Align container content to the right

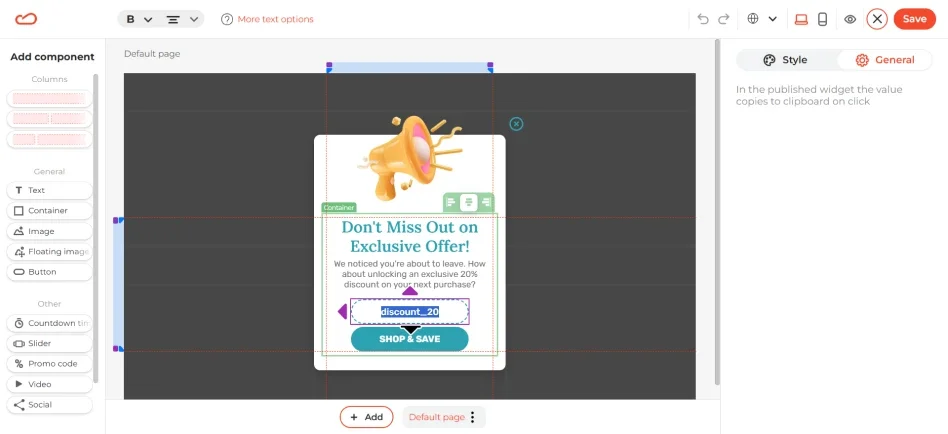485,202
